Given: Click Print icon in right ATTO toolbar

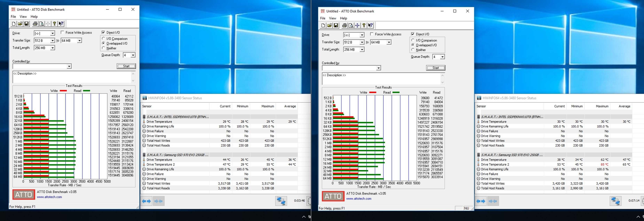Looking at the screenshot, I should pyautogui.click(x=344, y=25).
